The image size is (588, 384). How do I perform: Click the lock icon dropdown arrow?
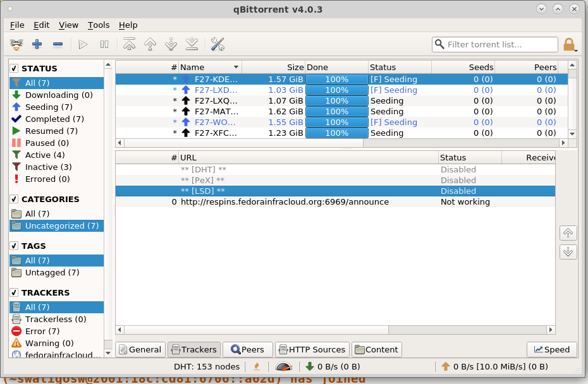pos(576,50)
